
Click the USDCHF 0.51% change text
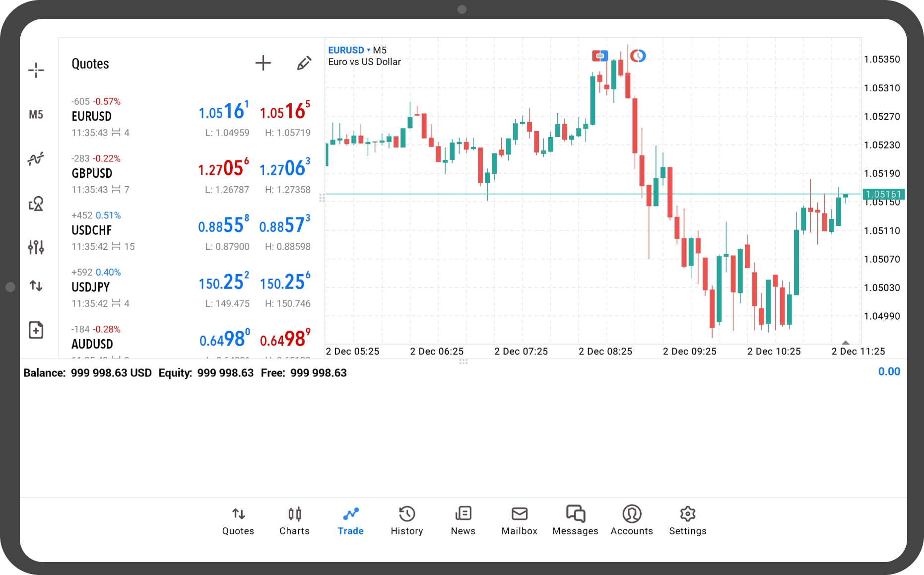click(108, 216)
